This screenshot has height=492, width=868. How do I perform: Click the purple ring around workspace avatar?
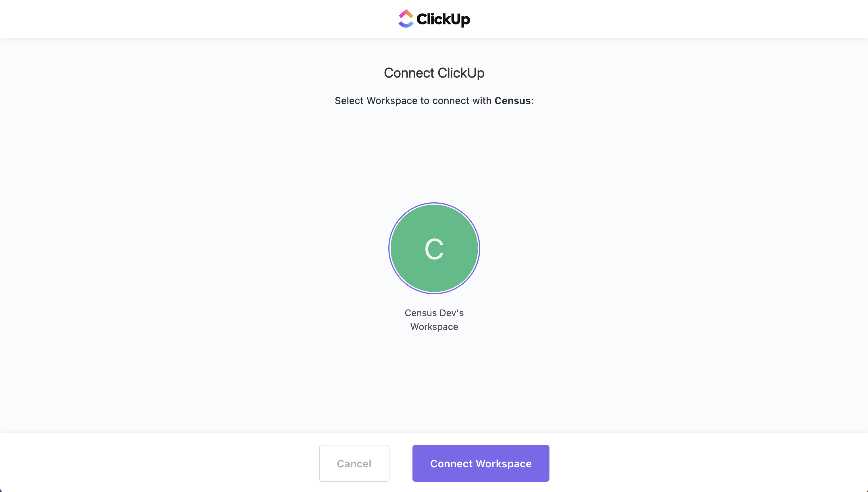coord(389,248)
